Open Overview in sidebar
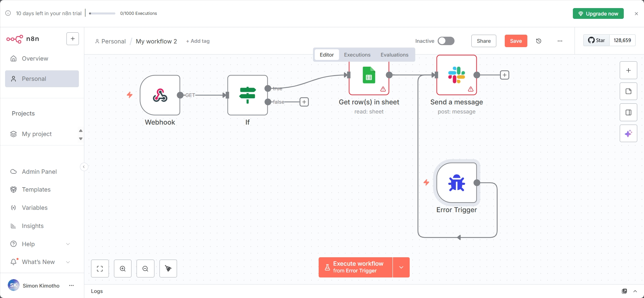Viewport: 644px width, 298px height. (42, 59)
